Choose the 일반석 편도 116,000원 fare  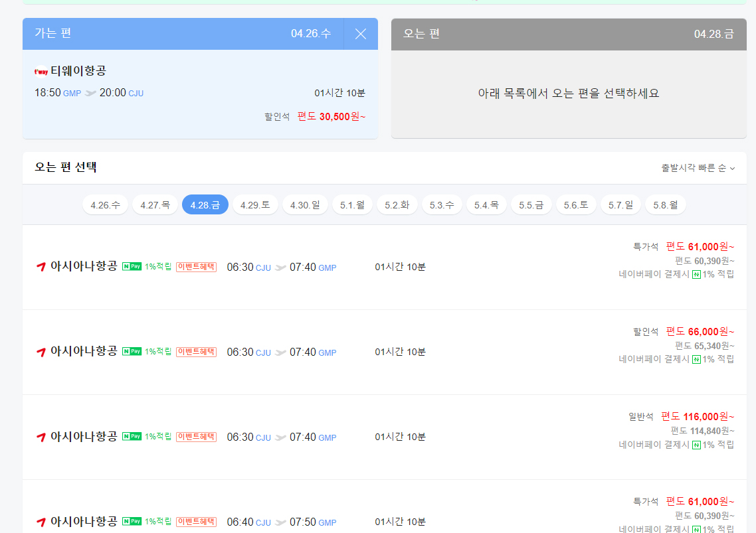(697, 416)
